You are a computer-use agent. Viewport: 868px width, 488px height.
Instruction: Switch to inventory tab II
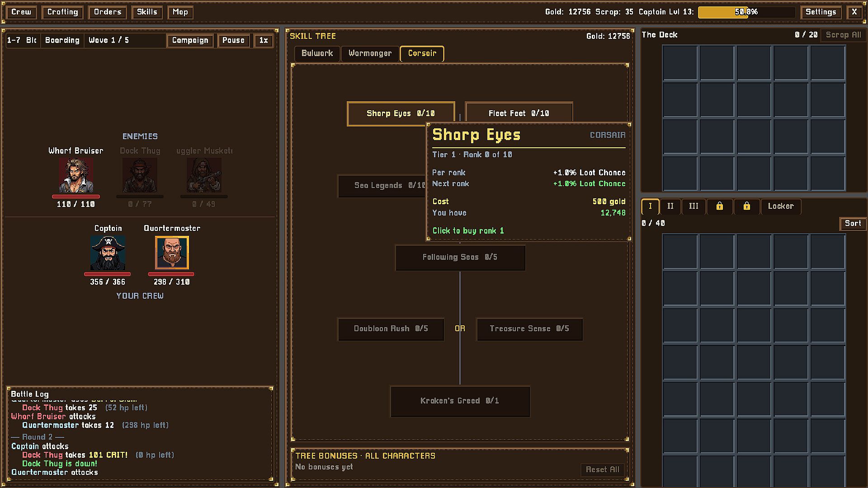click(670, 206)
